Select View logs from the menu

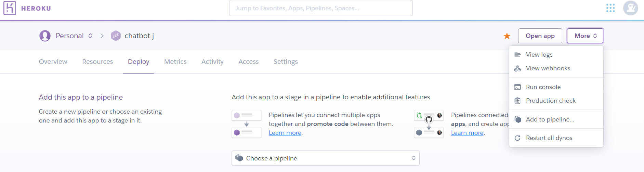[539, 55]
